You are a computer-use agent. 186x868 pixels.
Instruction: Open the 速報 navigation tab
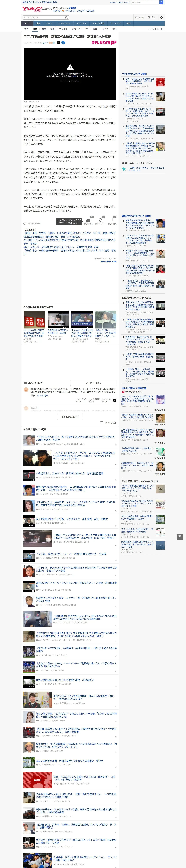(x=38, y=24)
